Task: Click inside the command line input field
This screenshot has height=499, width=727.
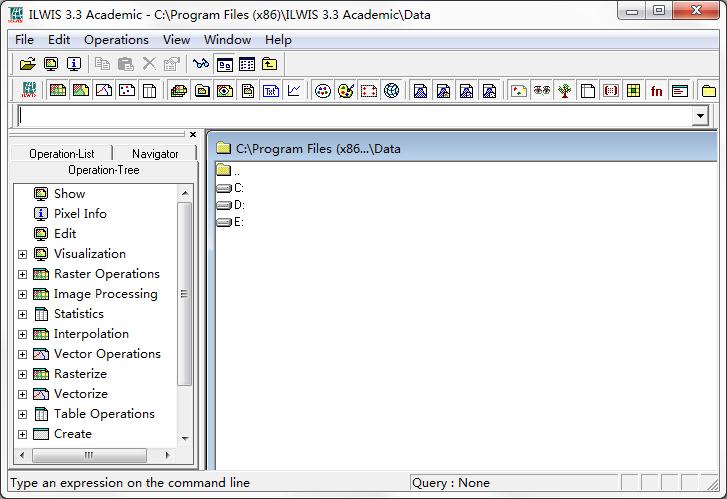Action: coord(350,117)
